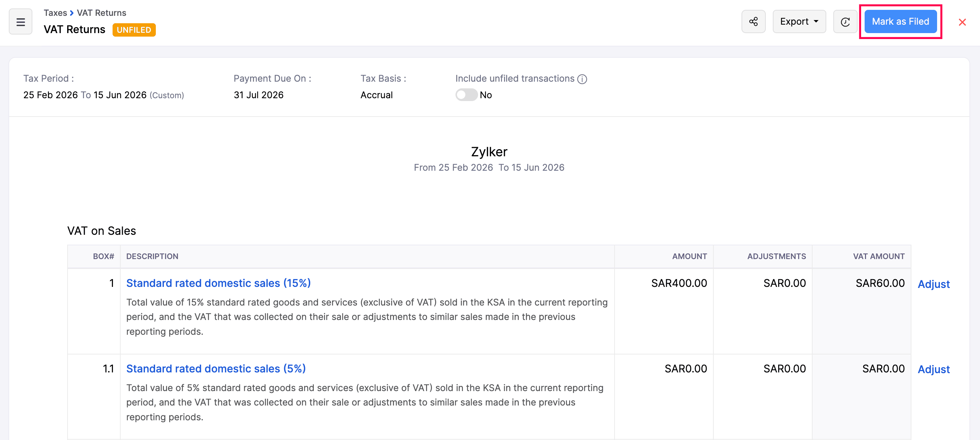Click the ADJUSTMENTS column header
The height and width of the screenshot is (440, 980).
coord(776,256)
